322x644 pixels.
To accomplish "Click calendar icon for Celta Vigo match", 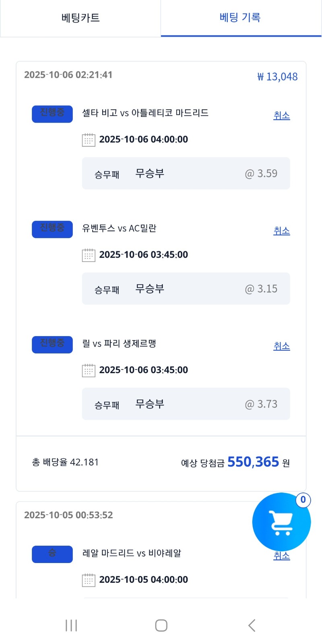I will pyautogui.click(x=89, y=140).
